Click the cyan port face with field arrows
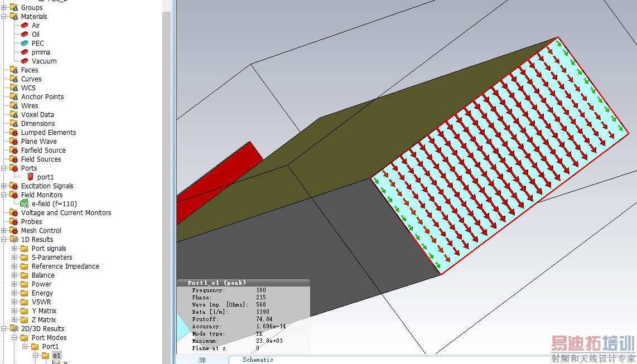Screen dimensions: 637x364 click(500, 156)
